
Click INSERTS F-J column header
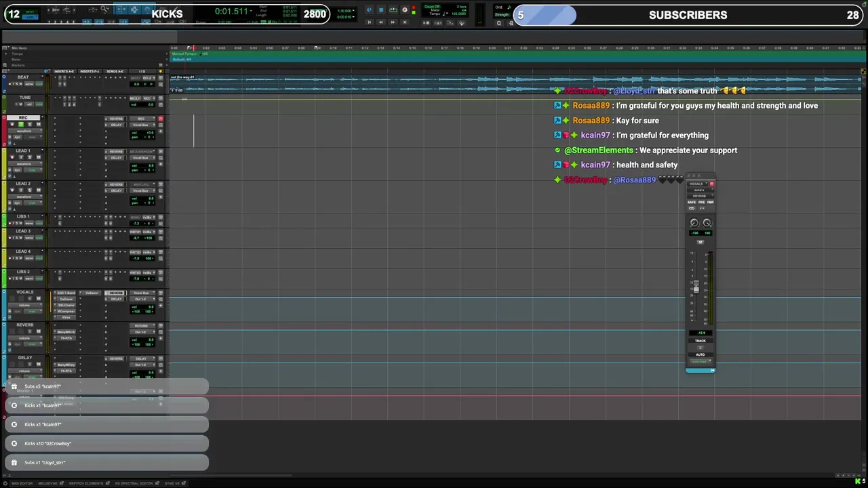(90, 71)
